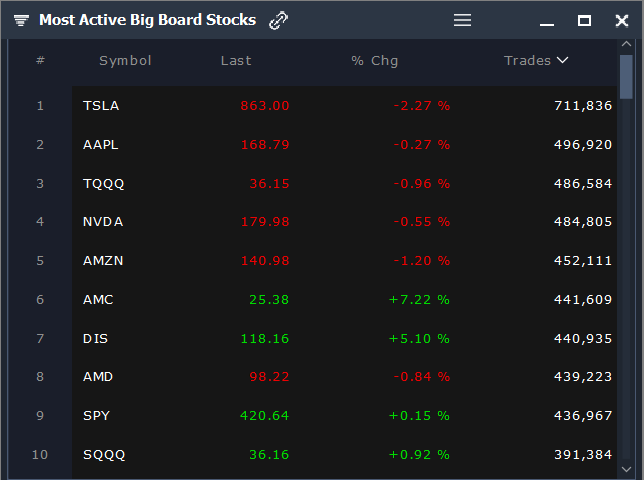Minimize the Most Active Big Board Stocks window

(547, 25)
